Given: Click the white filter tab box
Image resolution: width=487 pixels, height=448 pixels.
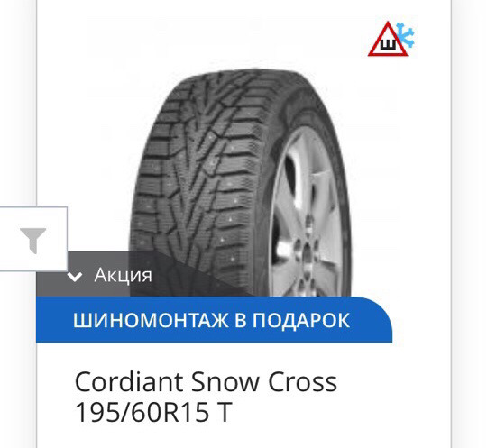Looking at the screenshot, I should (33, 239).
